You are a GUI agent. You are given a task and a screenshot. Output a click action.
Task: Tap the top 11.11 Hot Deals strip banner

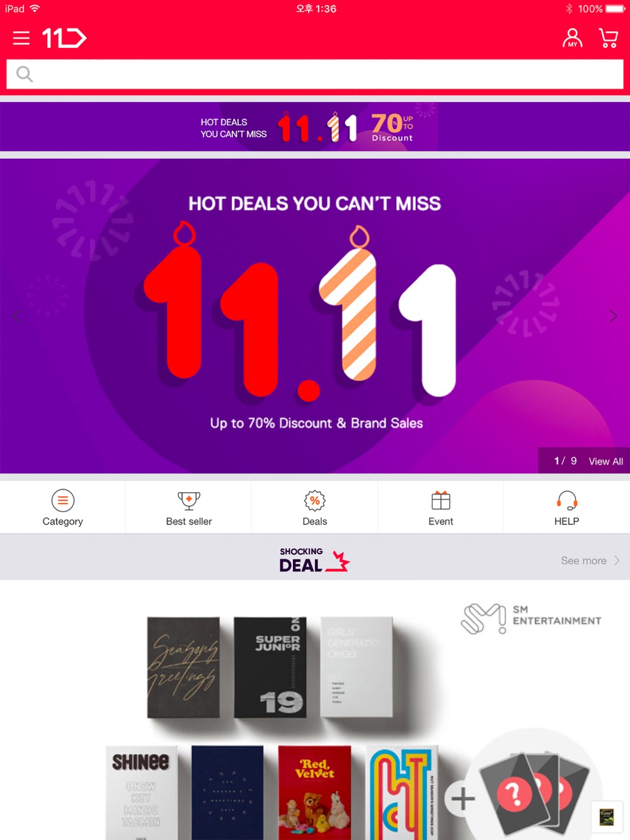315,127
